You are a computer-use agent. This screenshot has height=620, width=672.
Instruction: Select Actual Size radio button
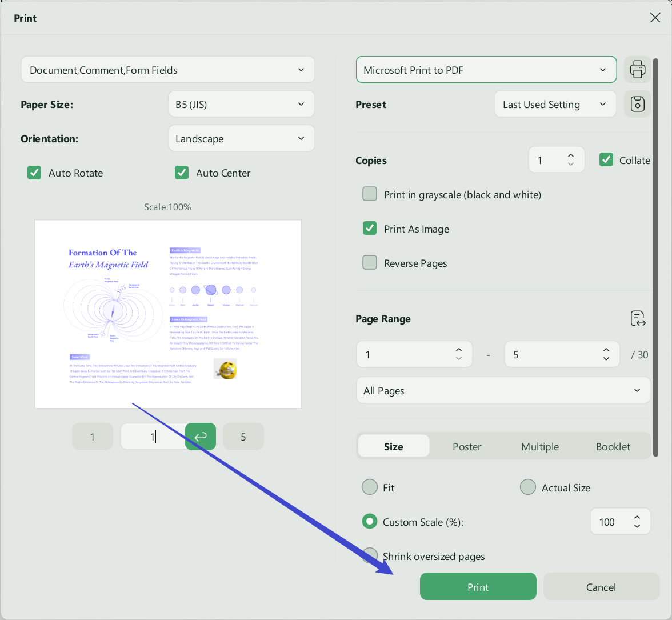click(x=527, y=487)
